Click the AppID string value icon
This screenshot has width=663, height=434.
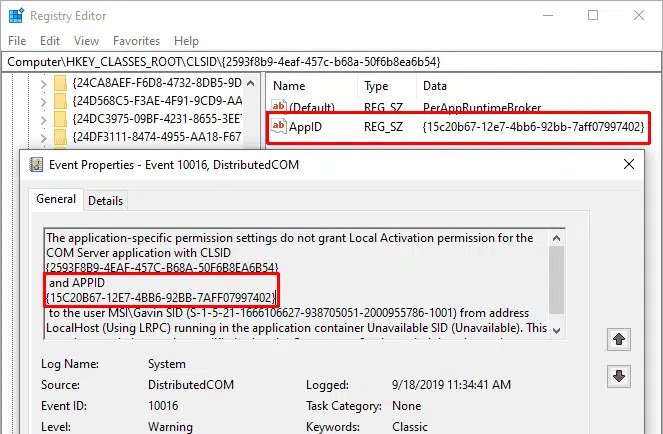click(x=280, y=127)
